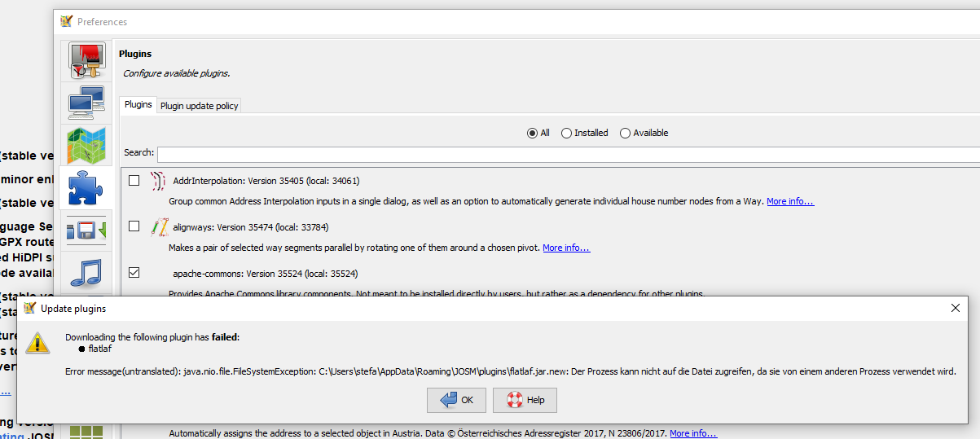
Task: Open the audio settings music note icon
Action: tap(86, 271)
